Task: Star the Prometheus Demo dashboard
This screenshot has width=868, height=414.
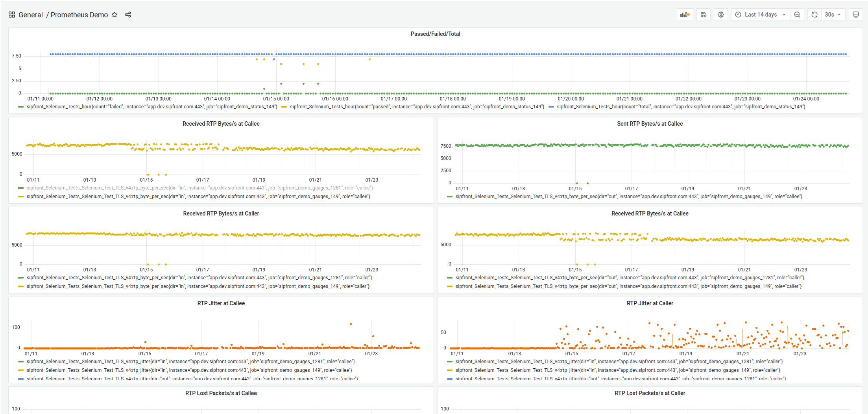Action: click(115, 15)
